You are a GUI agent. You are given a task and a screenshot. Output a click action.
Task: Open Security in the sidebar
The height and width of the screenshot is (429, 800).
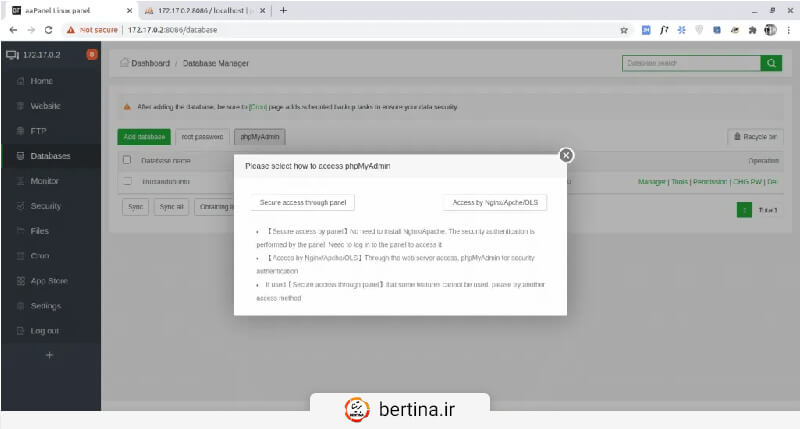click(45, 206)
